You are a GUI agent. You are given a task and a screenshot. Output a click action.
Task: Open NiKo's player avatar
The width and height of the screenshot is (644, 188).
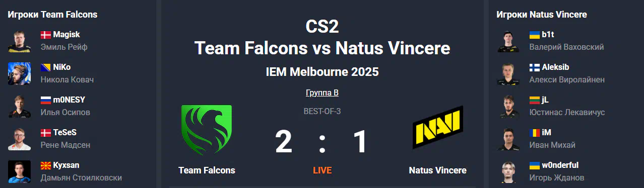coord(20,74)
